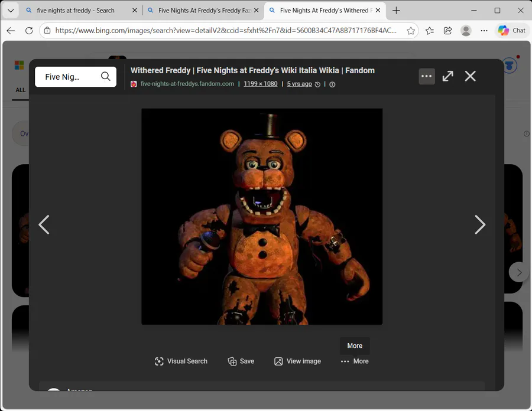Add this page to favorites using the star icon
The image size is (532, 411).
(x=411, y=31)
